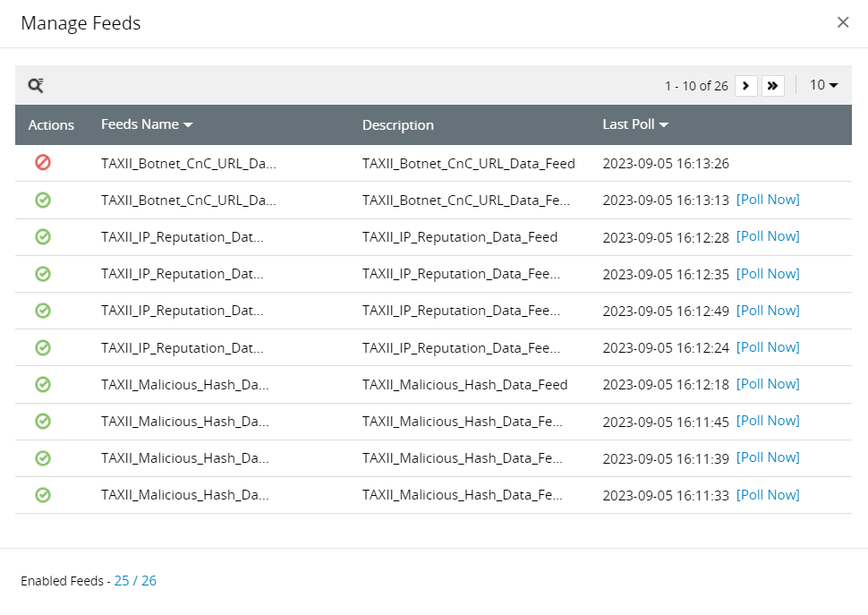
Task: Disable the feed polled at 16:13:13
Action: click(43, 200)
